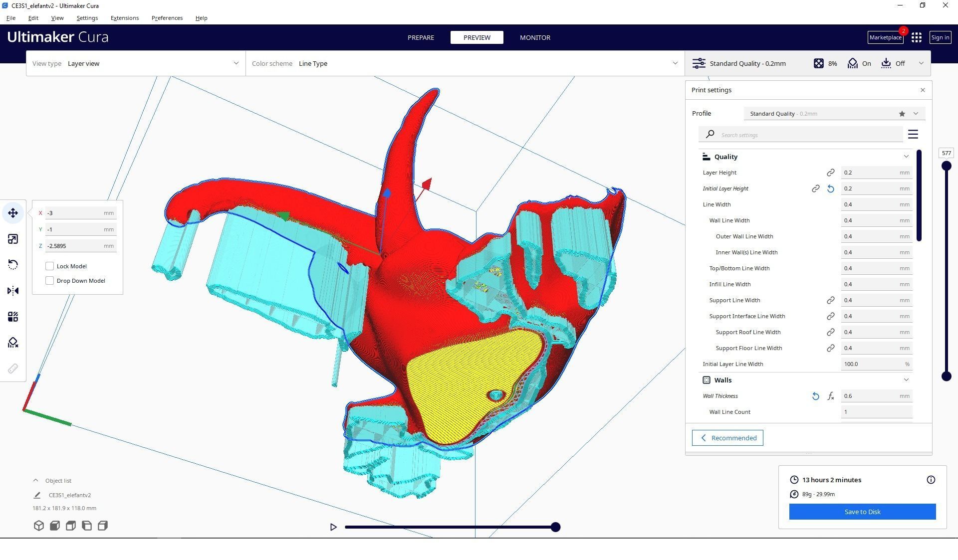Open the application switcher grid icon

[x=916, y=37]
